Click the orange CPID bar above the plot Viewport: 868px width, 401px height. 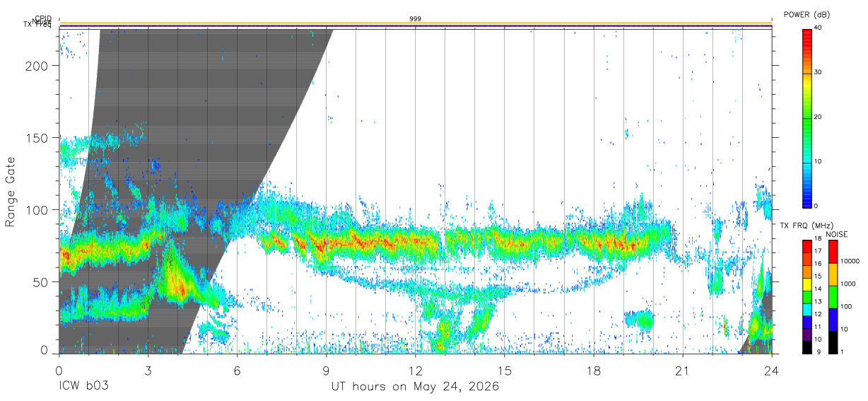tap(415, 23)
